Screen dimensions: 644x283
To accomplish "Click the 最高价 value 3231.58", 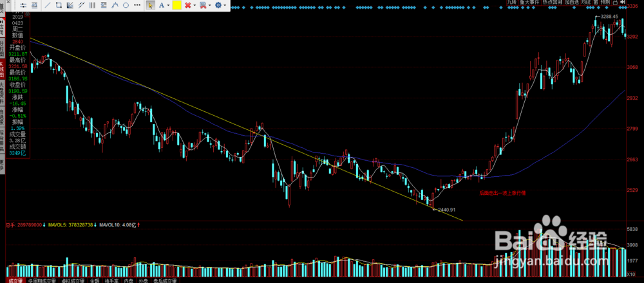I will point(18,66).
